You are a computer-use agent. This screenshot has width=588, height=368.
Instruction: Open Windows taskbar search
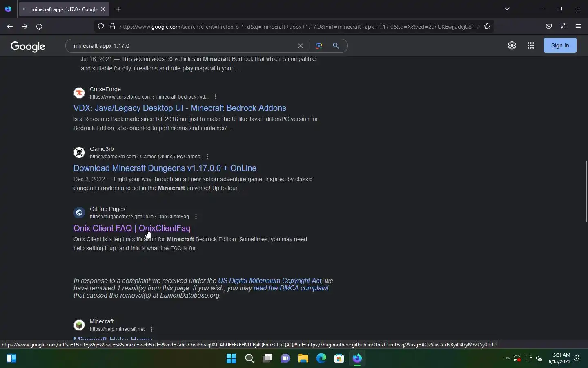249,358
